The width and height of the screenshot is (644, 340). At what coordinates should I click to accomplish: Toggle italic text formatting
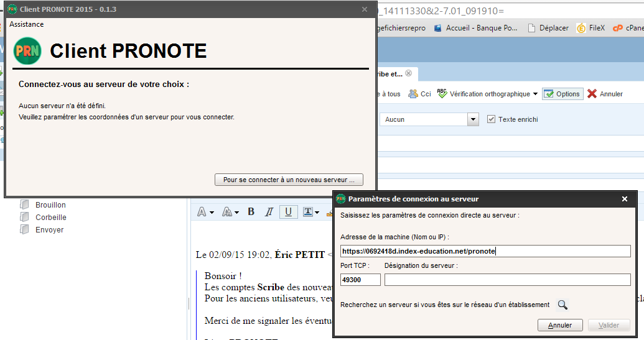[269, 211]
